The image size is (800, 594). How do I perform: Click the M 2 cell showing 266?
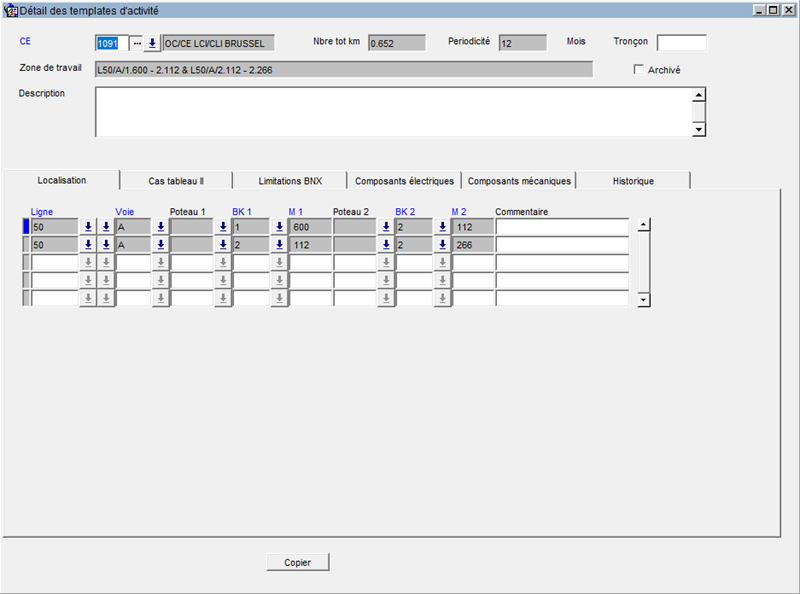[473, 245]
